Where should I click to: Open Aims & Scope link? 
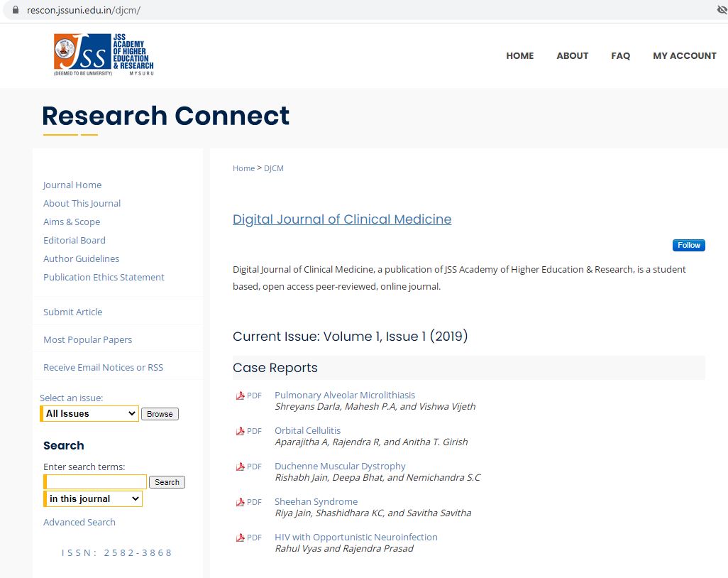click(x=72, y=222)
